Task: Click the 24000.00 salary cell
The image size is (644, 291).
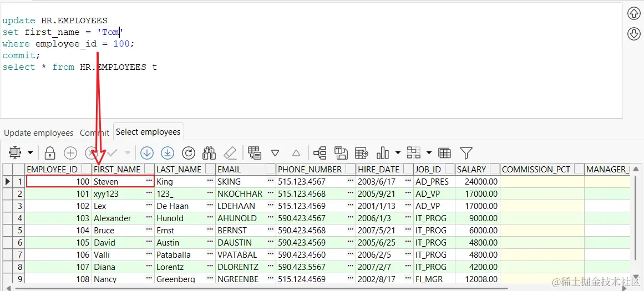Action: coord(477,181)
